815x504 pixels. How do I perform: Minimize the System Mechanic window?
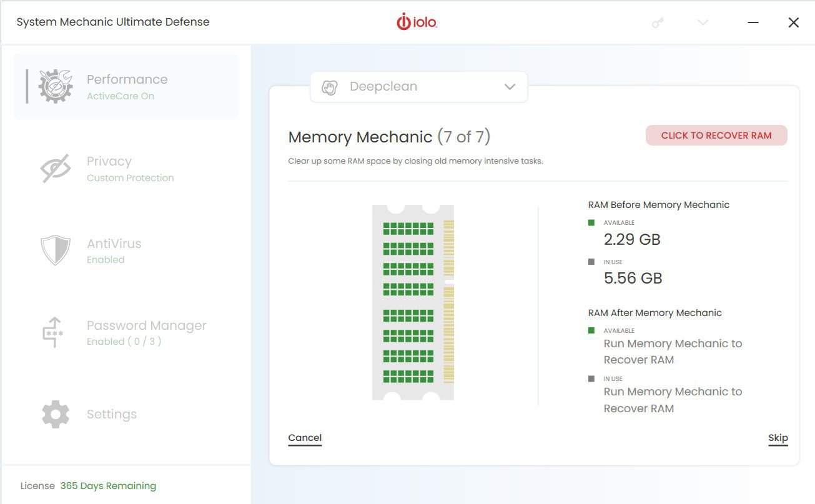[x=753, y=22]
